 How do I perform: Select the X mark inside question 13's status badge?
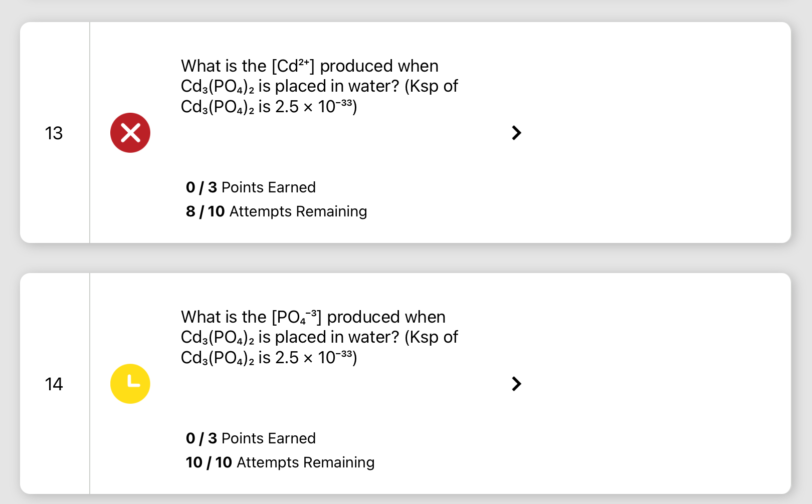tap(130, 132)
